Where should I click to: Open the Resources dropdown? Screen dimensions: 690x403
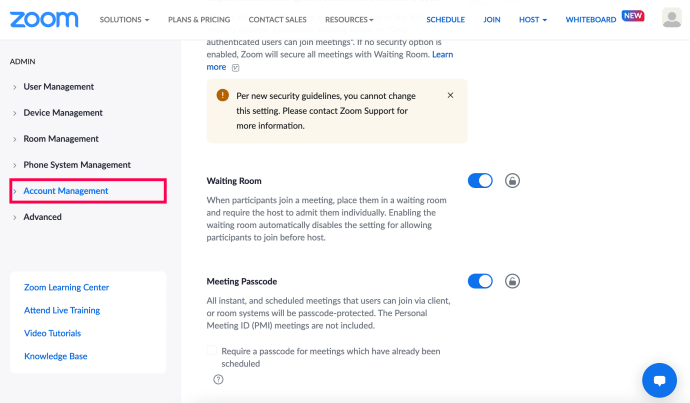pyautogui.click(x=349, y=20)
